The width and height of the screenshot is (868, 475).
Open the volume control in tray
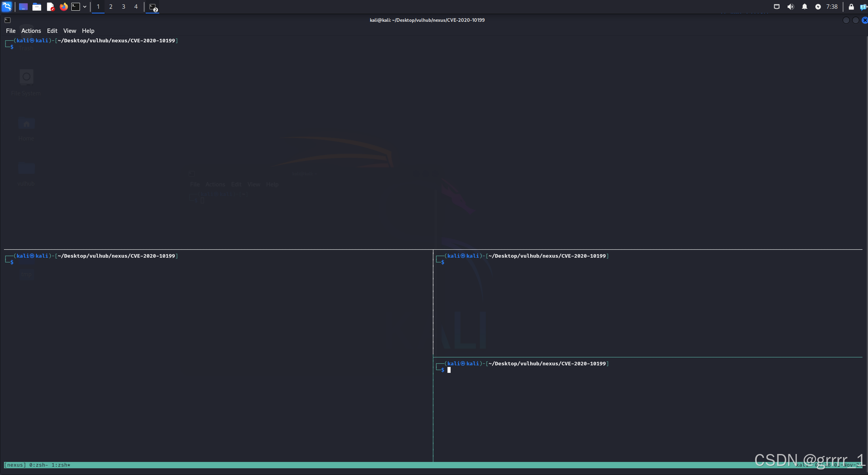(790, 7)
